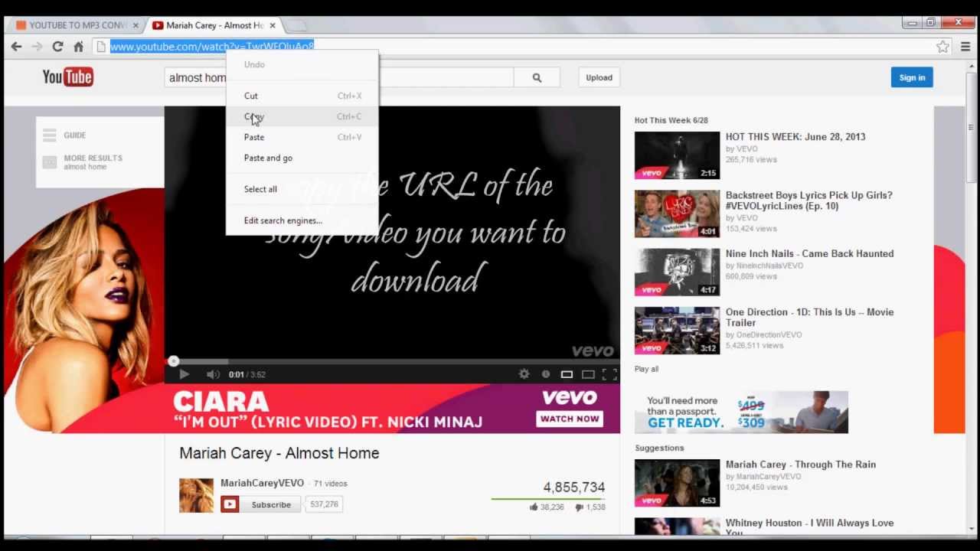Open the MORE RESULTS almost home link
The image size is (980, 551).
92,161
